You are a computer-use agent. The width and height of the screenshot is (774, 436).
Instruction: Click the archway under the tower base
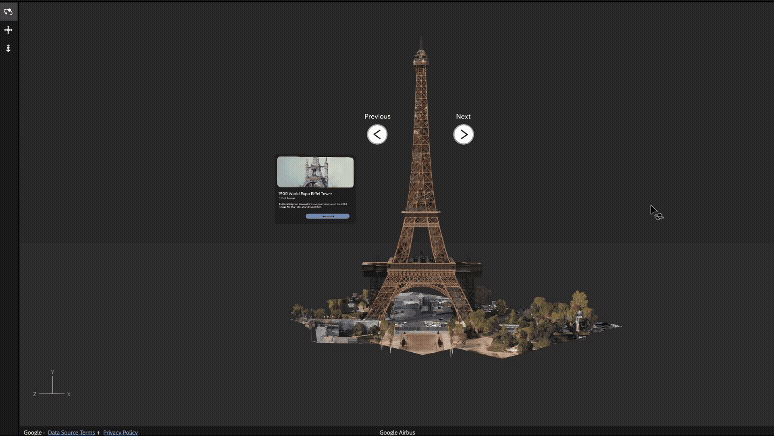click(x=418, y=310)
